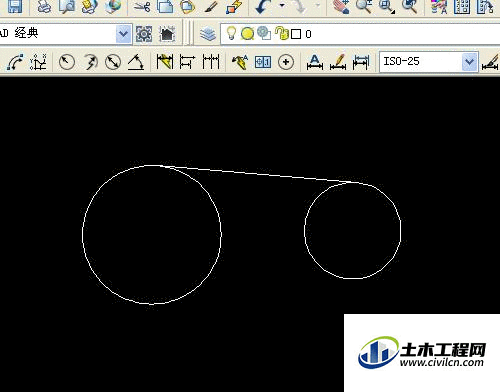This screenshot has height=392, width=500.
Task: Click the Zoom Previous icon
Action: (410, 7)
